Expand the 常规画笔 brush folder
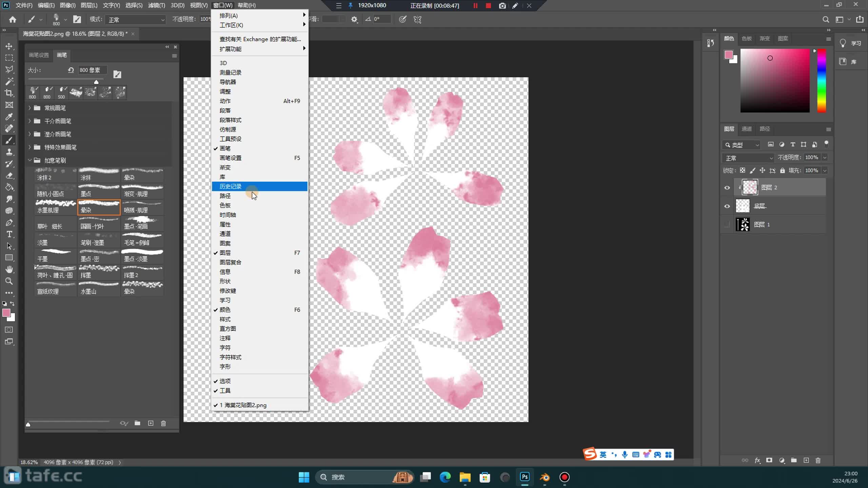 tap(29, 108)
